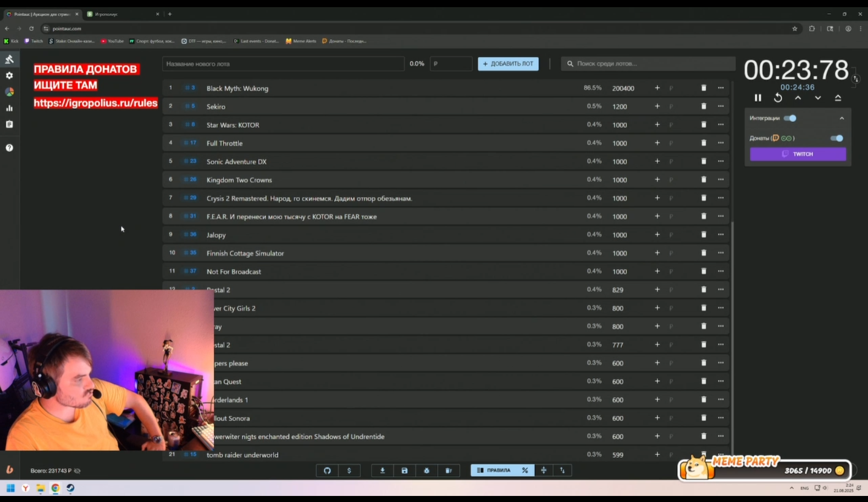Open File Explorer from the taskbar
Viewport: 868px width, 502px height.
click(41, 488)
